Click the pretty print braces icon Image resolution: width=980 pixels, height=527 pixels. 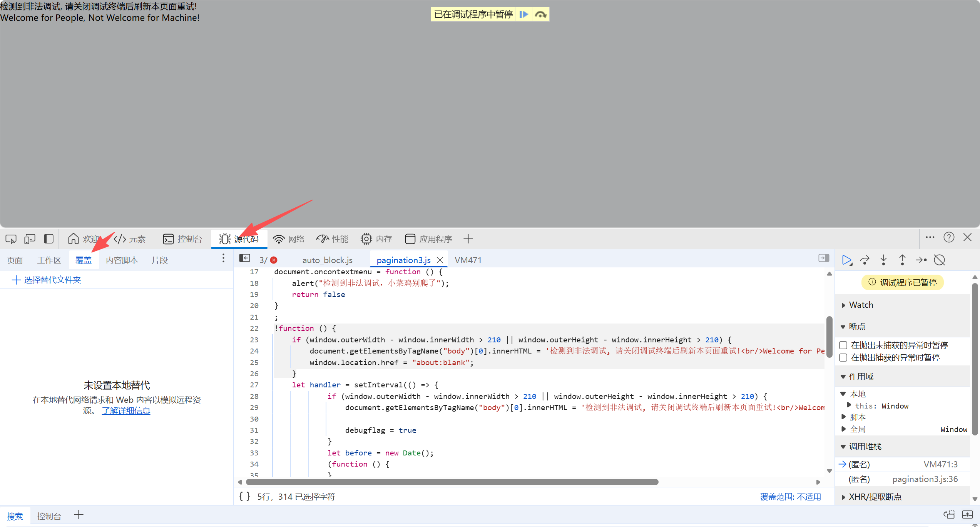point(244,497)
